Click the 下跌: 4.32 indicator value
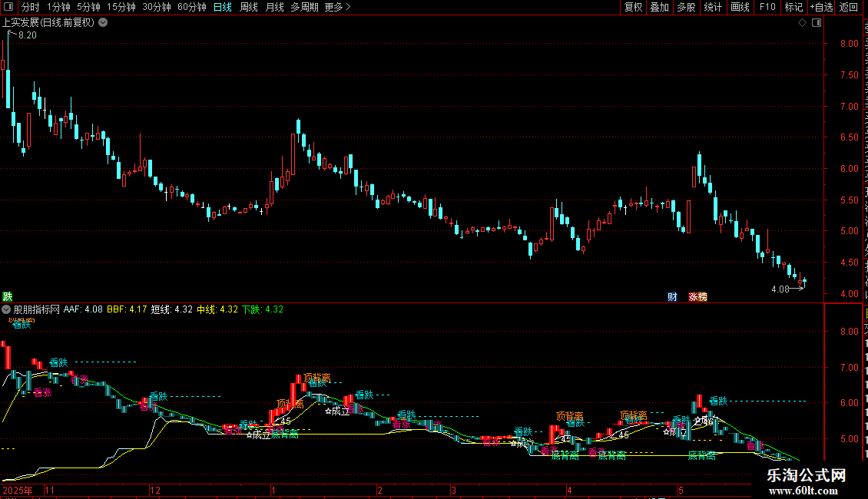Viewport: 868px width, 499px height. point(263,309)
